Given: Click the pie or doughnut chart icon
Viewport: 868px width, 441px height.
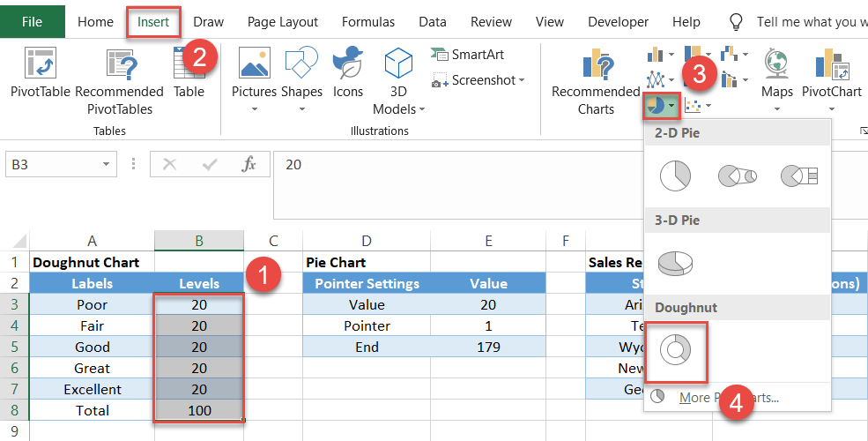Looking at the screenshot, I should click(656, 104).
